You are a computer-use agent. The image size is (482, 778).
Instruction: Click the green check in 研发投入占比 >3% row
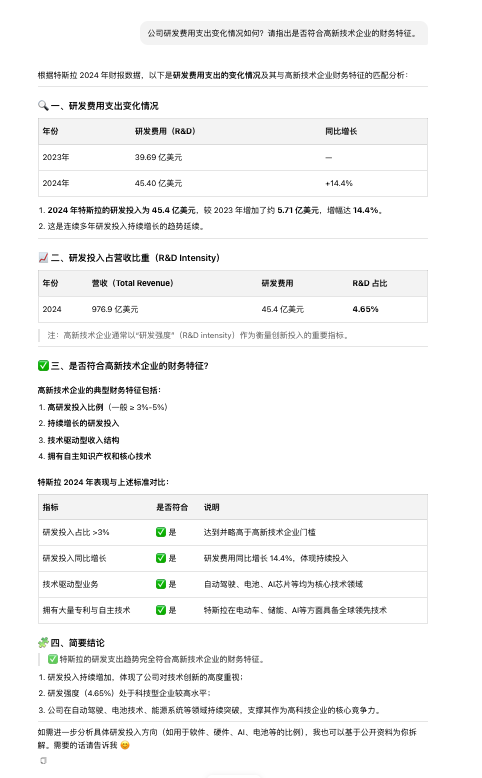tap(161, 532)
